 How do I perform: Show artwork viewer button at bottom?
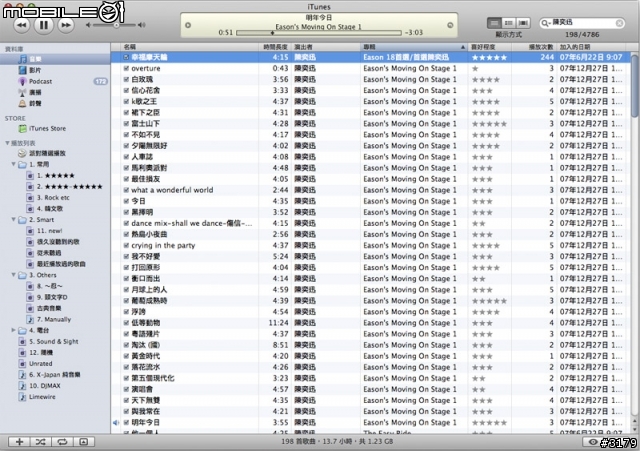tap(84, 442)
